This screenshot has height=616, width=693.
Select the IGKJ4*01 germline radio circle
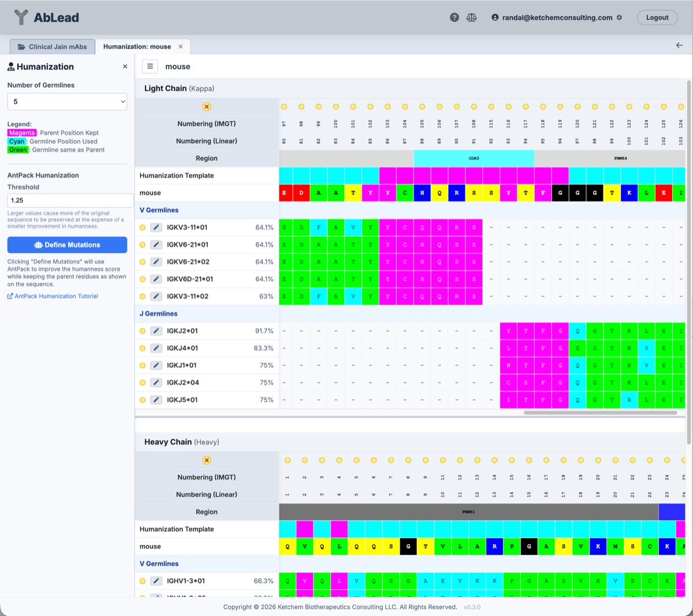pos(143,348)
